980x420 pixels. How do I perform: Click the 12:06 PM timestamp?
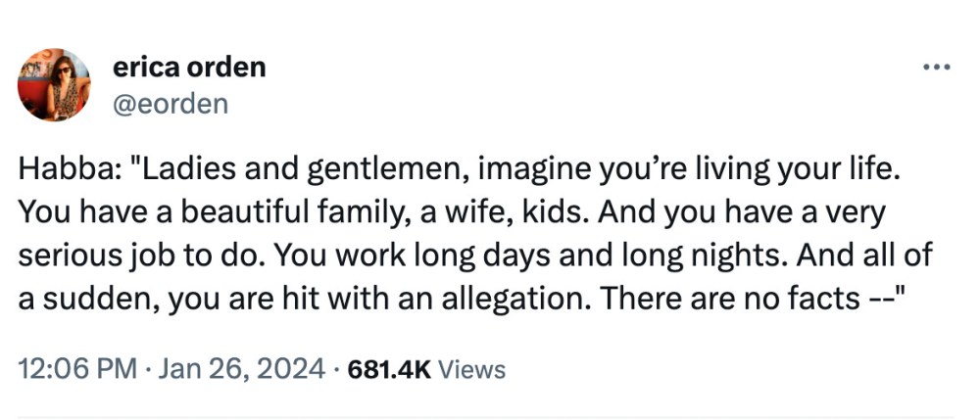coord(78,369)
